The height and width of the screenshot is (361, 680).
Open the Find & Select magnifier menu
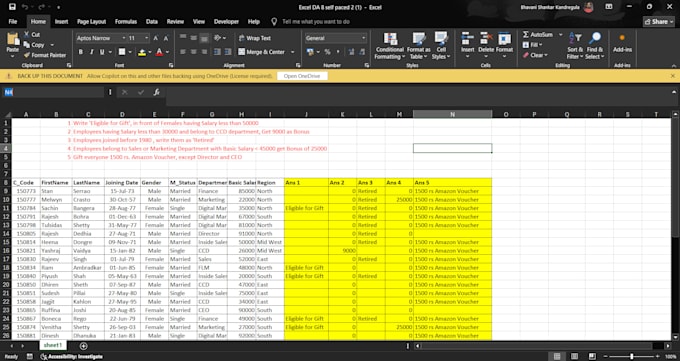pos(595,46)
